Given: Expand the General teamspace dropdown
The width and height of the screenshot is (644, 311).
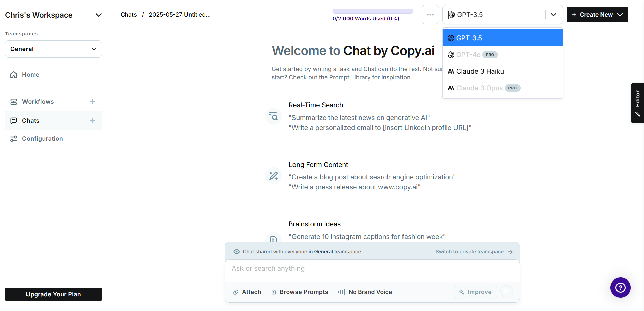Looking at the screenshot, I should click(x=53, y=49).
